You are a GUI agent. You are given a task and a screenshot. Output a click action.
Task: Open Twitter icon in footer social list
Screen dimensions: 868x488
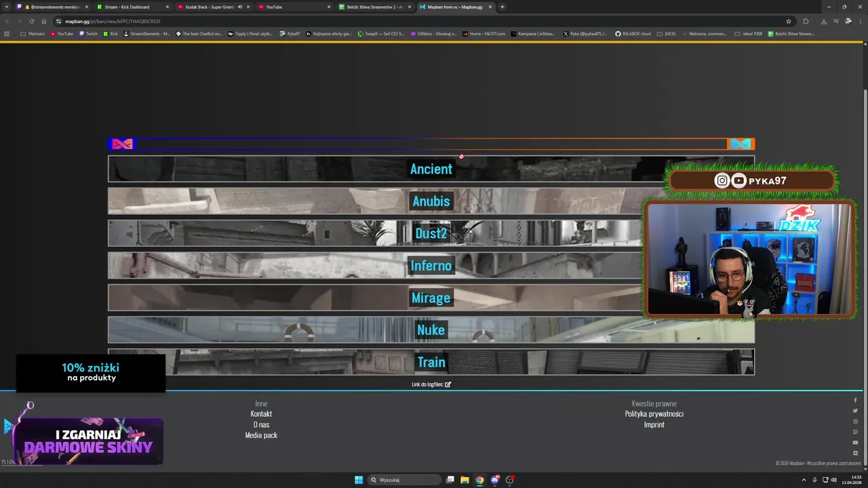pos(855,411)
